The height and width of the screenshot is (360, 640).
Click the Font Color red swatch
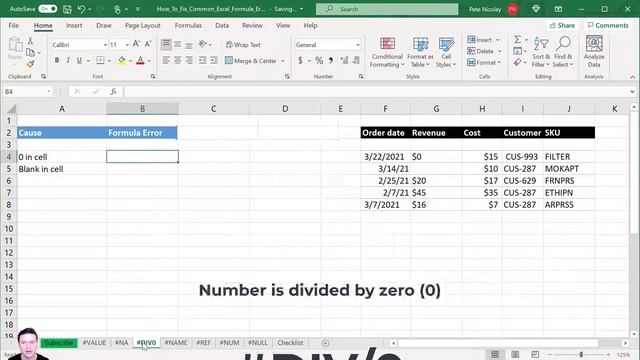140,60
